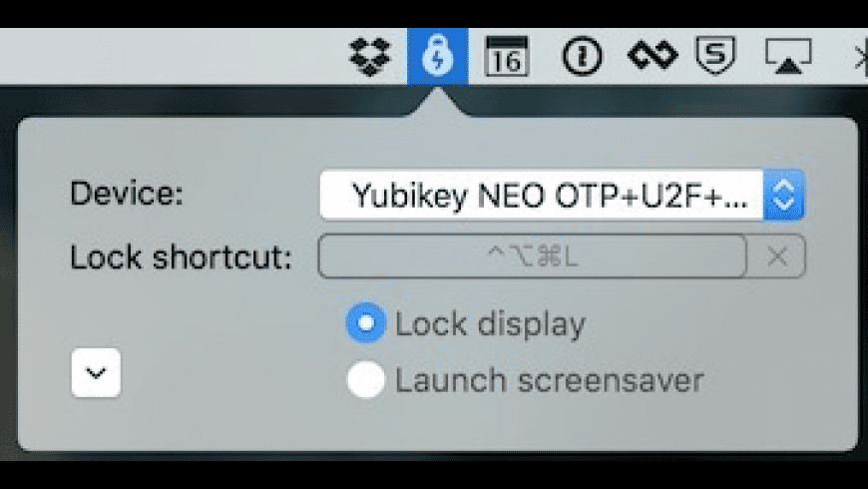Click the "Yubikey NEO OTP+U2F+..." device name text

549,195
